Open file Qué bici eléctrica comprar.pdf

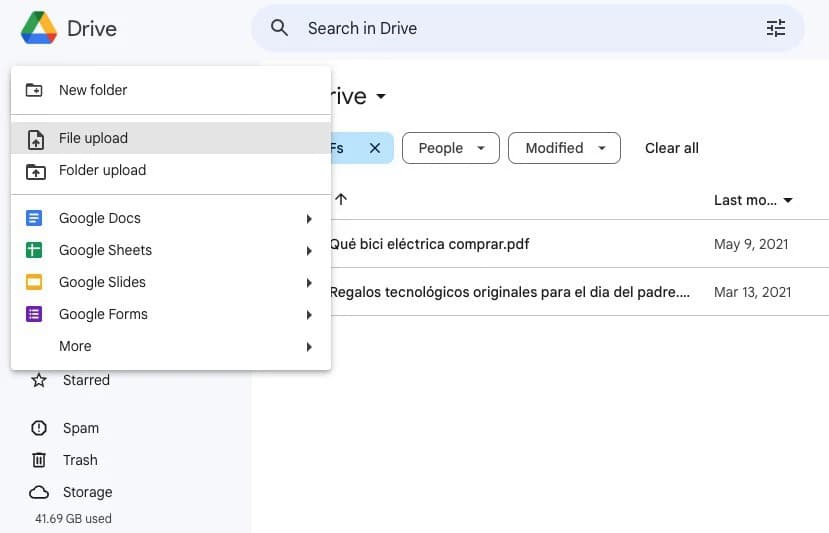429,244
